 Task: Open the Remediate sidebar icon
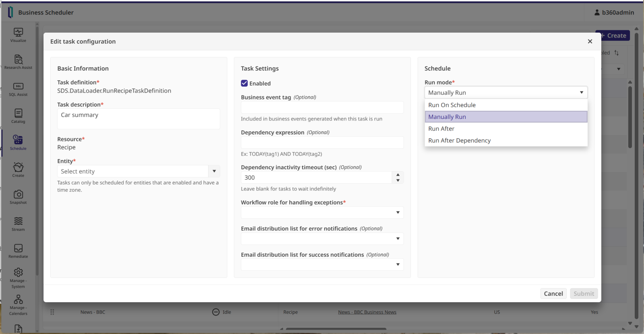(x=18, y=249)
